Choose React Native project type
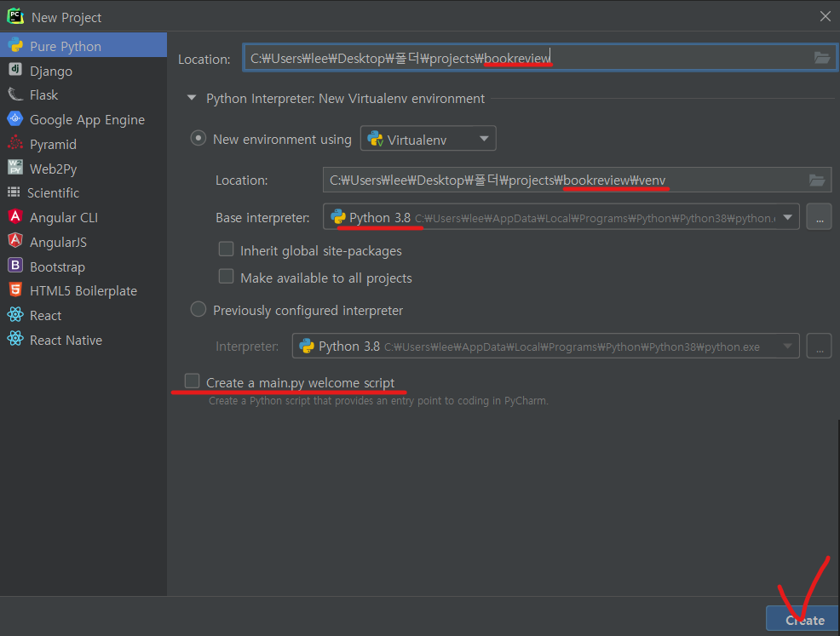Screen dimensions: 840x636 (x=83, y=340)
